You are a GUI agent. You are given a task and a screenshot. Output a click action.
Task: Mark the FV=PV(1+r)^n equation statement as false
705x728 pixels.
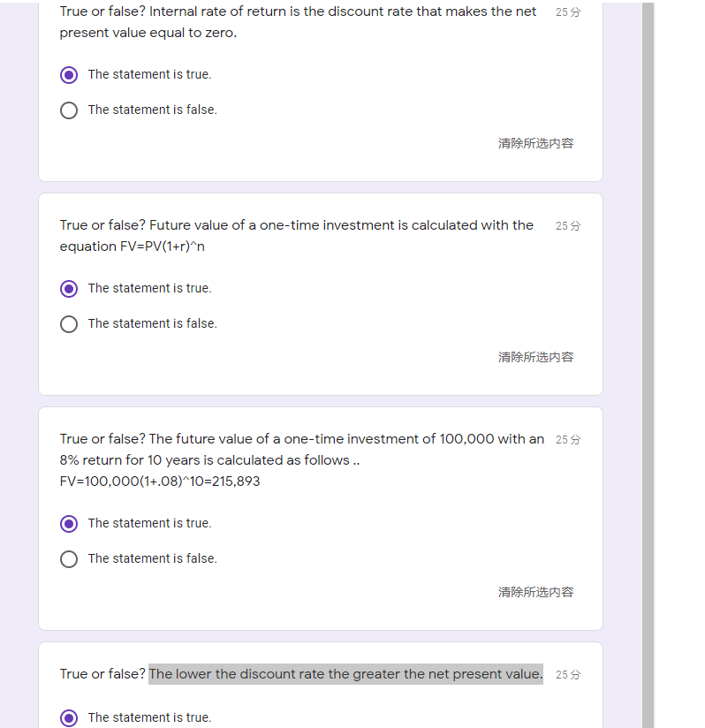point(69,324)
